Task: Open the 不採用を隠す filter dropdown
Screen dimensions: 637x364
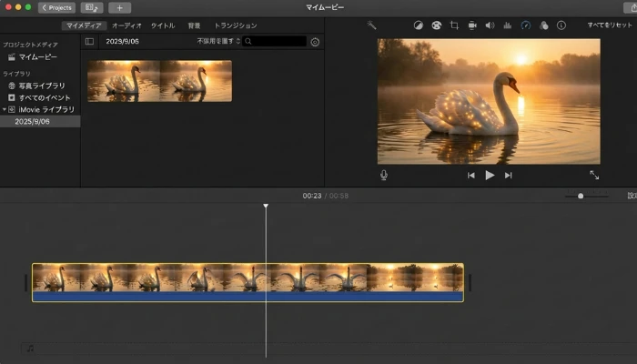Action: (218, 42)
